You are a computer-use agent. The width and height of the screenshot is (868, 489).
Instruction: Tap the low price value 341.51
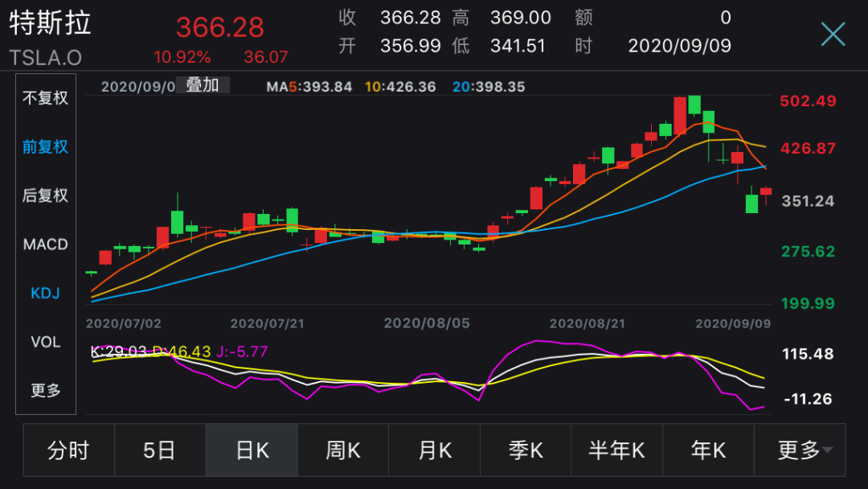click(518, 46)
